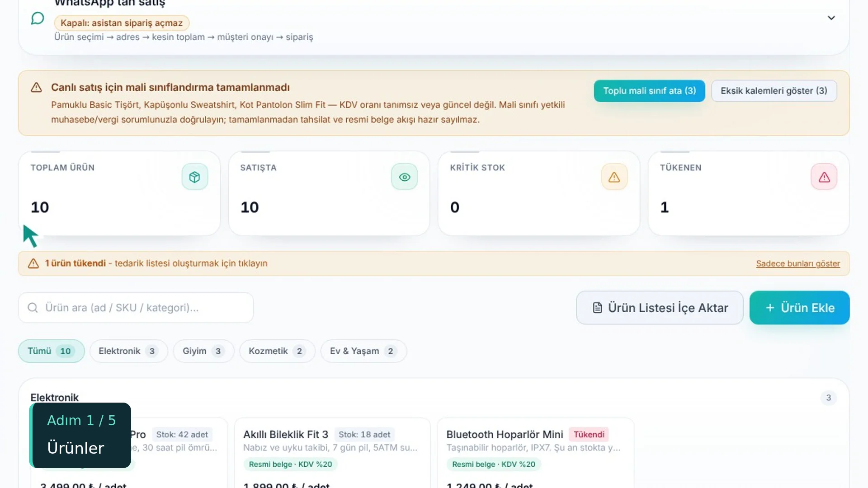
Task: Click the Elektronik section heading
Action: pos(54,398)
